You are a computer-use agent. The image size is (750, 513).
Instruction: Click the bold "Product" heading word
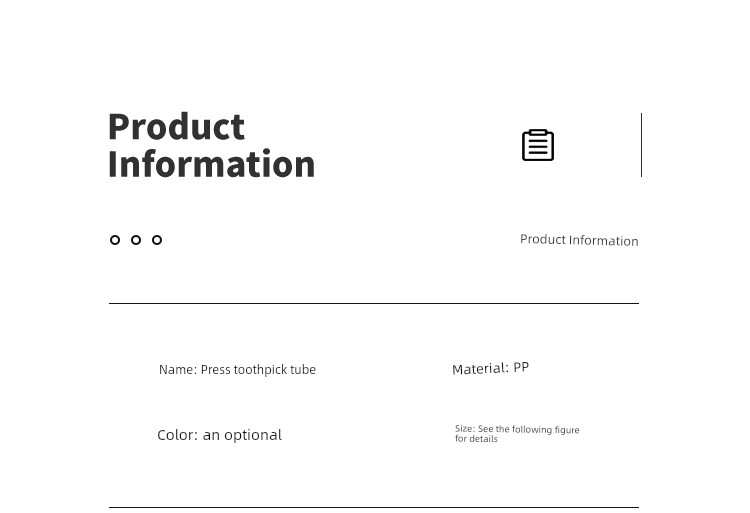click(176, 127)
